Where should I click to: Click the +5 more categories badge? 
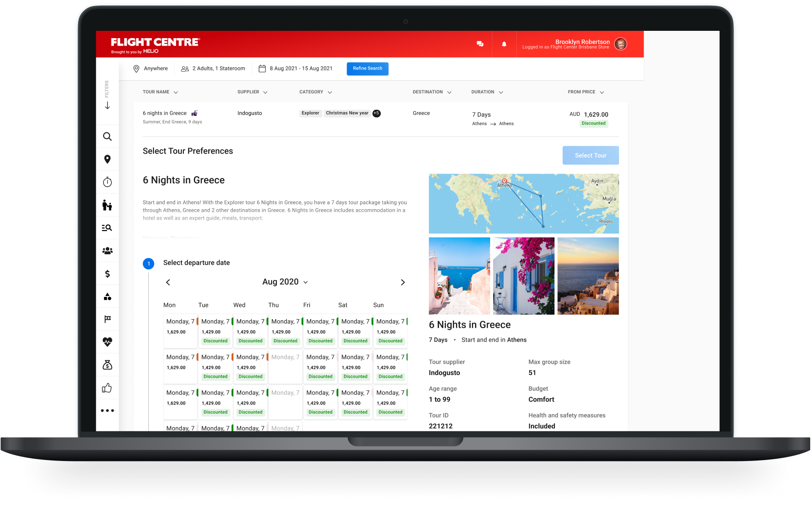(377, 113)
